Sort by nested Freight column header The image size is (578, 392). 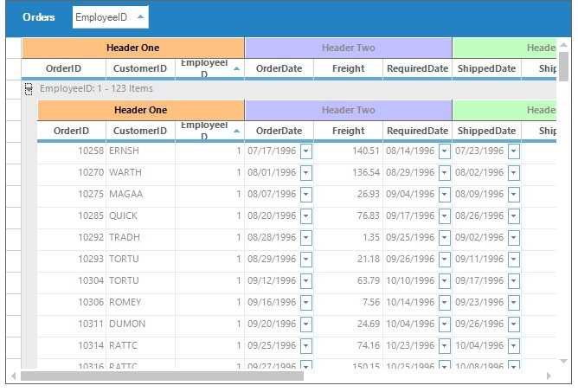[348, 131]
